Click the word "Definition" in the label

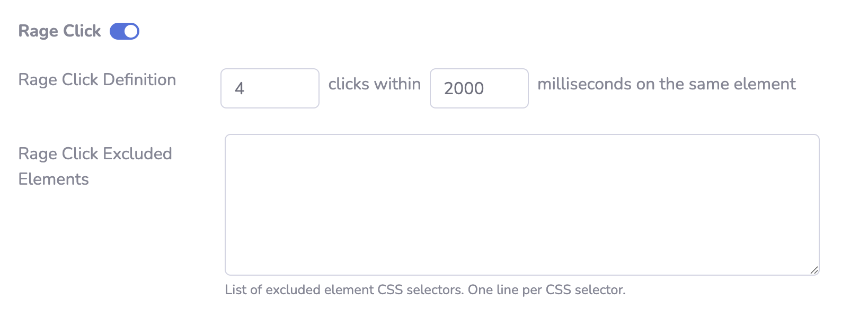[139, 80]
